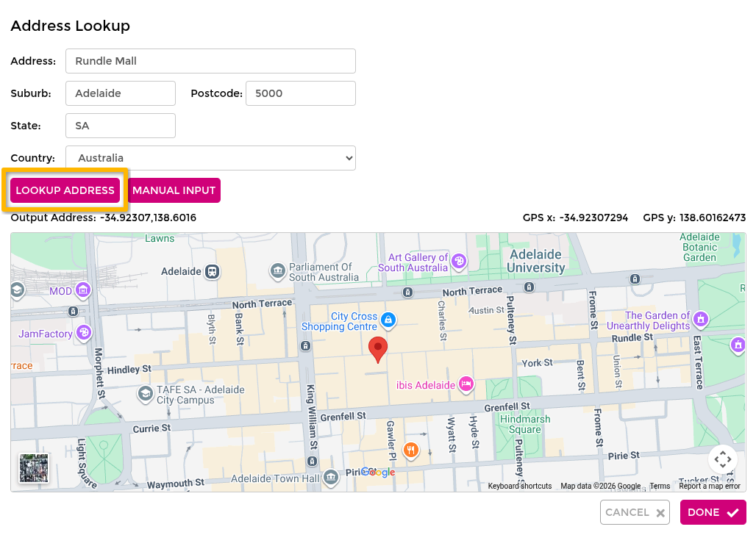Focus the Suburb input field

(121, 93)
